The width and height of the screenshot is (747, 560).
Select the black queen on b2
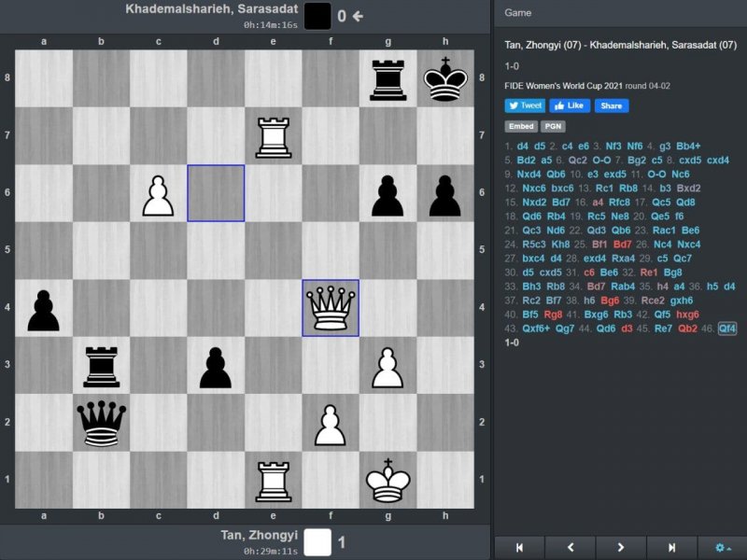[102, 423]
